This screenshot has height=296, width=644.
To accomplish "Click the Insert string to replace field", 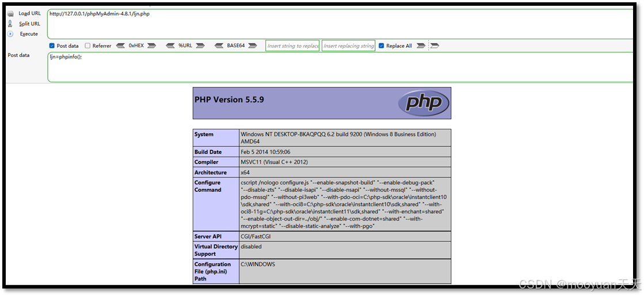I will (292, 45).
